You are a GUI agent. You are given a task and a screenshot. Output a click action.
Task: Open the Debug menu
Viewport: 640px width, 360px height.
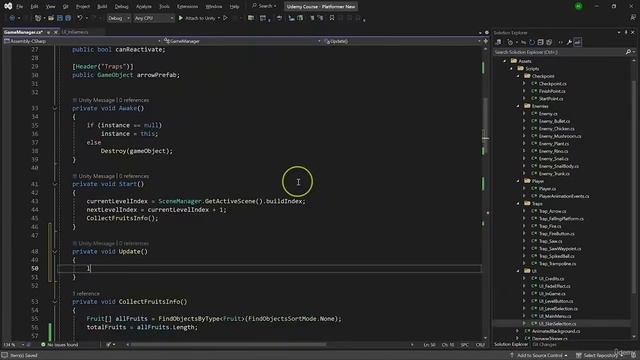[x=121, y=7]
